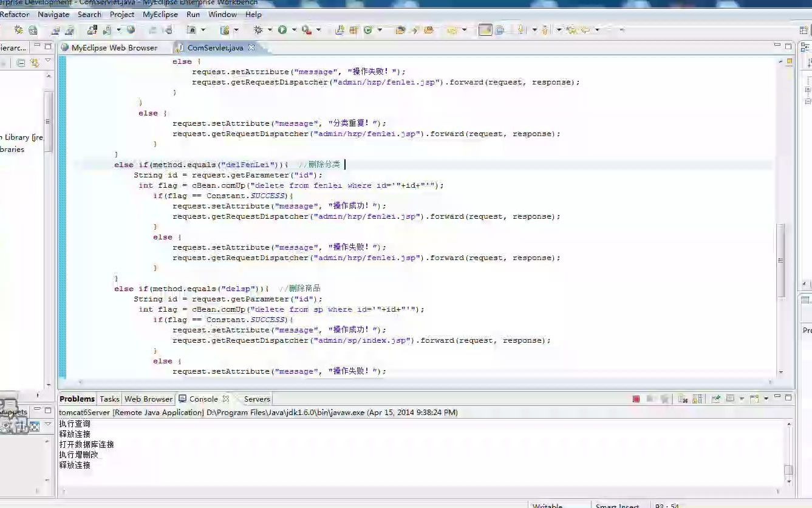Open the Run menu

pos(193,14)
